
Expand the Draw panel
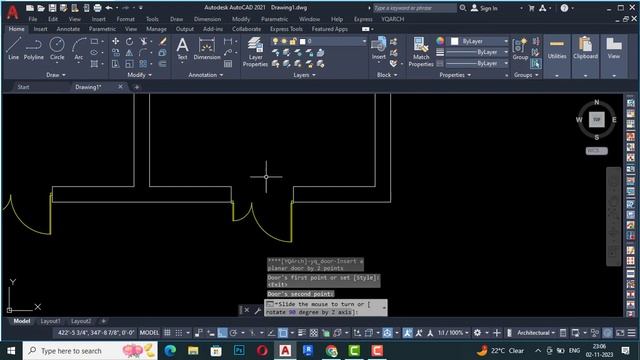56,75
